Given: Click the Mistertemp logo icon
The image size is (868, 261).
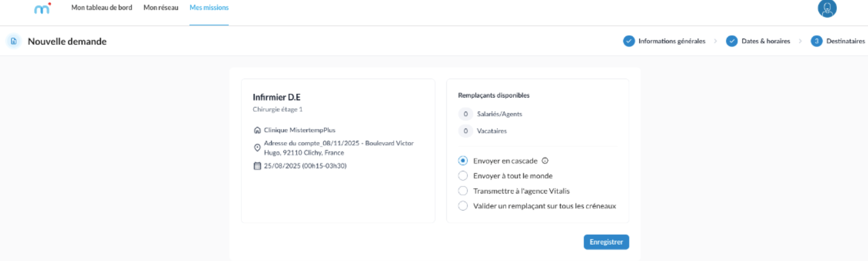Looking at the screenshot, I should click(42, 9).
